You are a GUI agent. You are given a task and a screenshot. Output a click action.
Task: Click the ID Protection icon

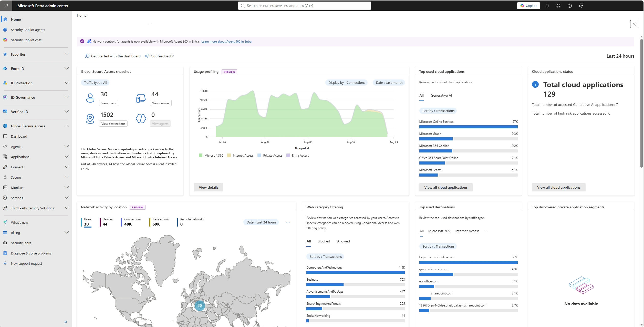click(5, 83)
